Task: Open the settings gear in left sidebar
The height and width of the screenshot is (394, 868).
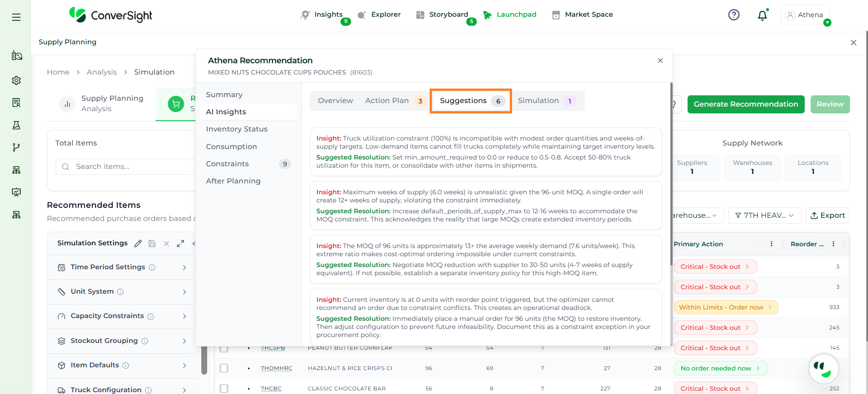Action: [x=16, y=80]
